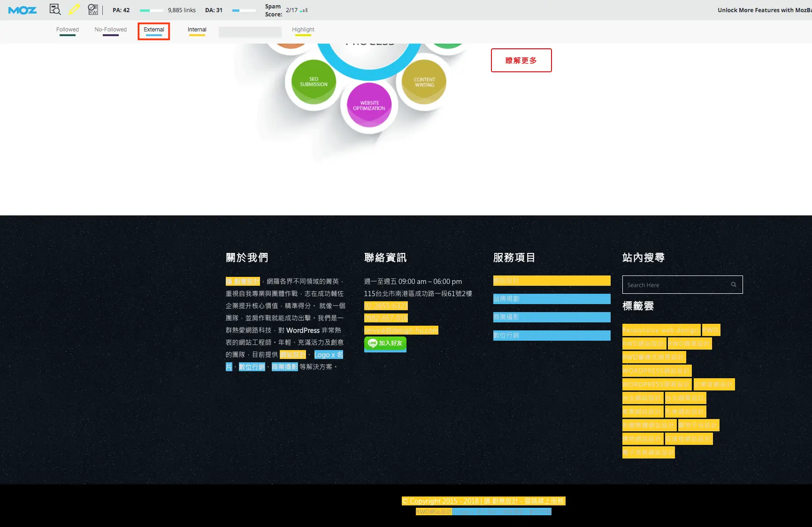Click the gray keyword input box in MozBar
Viewport: 812px width, 527px height.
pos(250,31)
